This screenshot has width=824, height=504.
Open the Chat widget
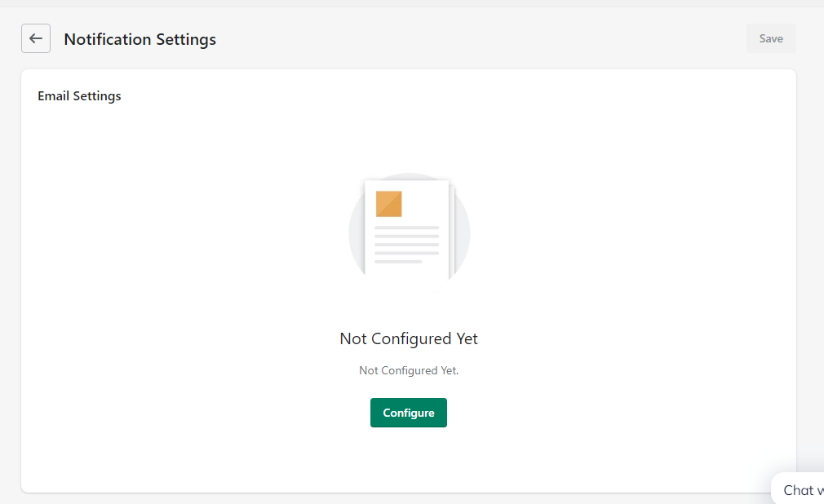pos(801,490)
